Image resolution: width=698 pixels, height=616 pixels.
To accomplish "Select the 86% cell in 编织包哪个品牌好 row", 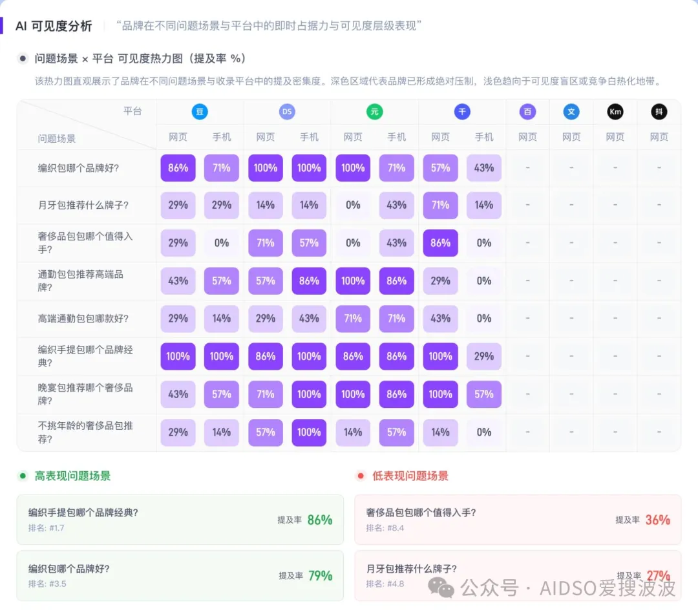I will tap(178, 168).
